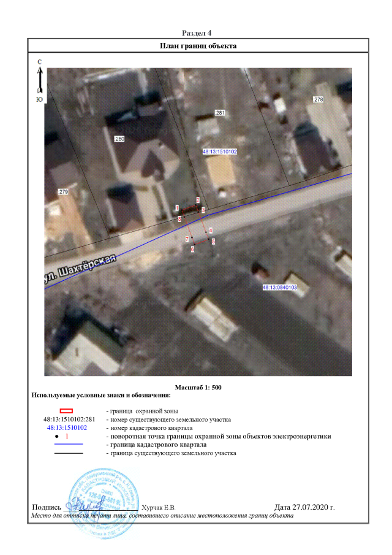Click '- граница охранной зоны' legend text
The width and height of the screenshot is (392, 555).
[142, 411]
